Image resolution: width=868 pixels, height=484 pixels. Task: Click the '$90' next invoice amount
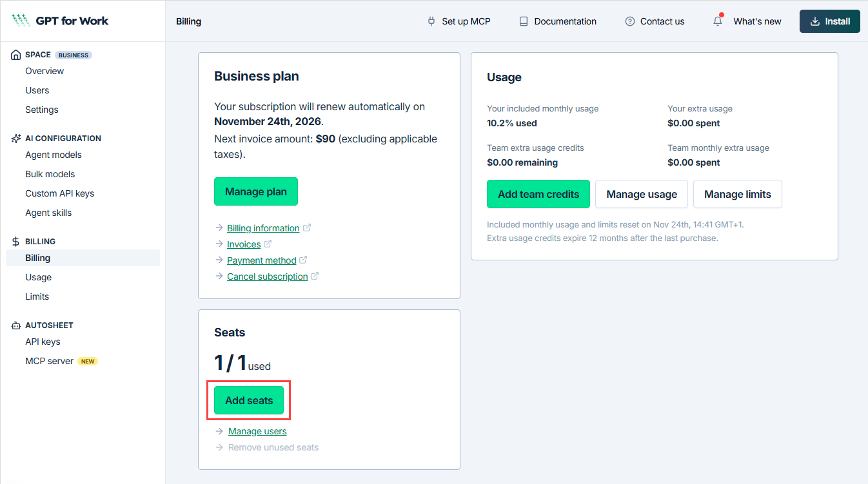click(326, 139)
